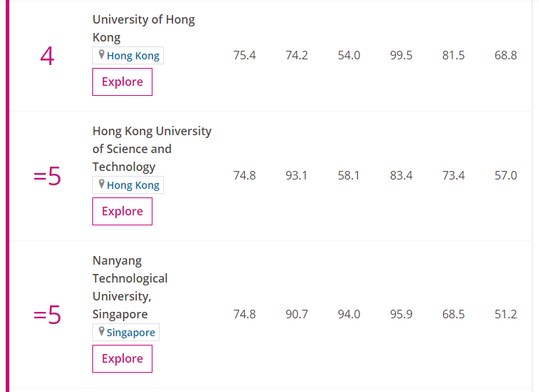Open Hong Kong tag under HKUST

(x=133, y=185)
